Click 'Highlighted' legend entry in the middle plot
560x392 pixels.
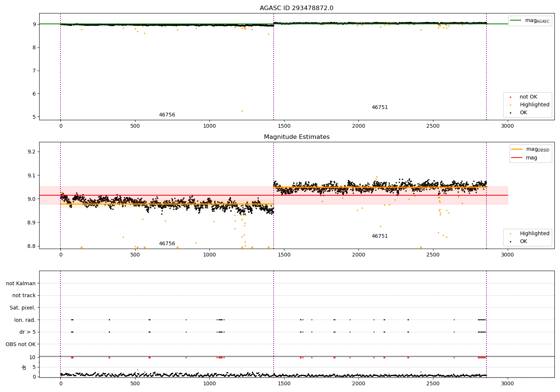[x=535, y=234]
